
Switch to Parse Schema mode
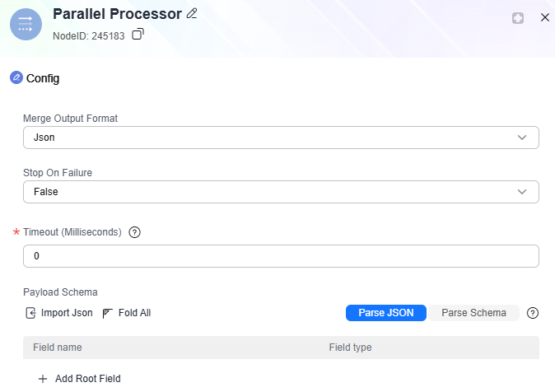(x=473, y=313)
